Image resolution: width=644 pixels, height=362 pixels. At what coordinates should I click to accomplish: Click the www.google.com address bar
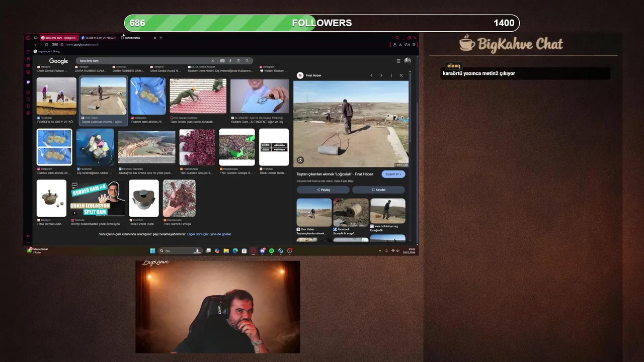[83, 44]
